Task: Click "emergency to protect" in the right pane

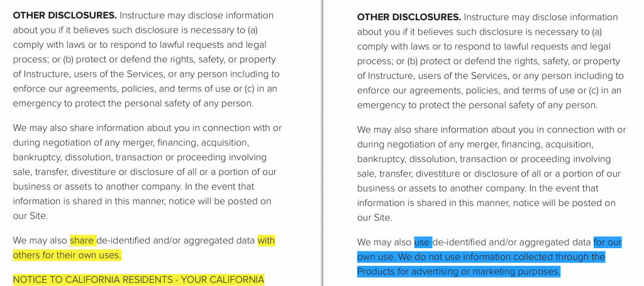Action: point(402,105)
